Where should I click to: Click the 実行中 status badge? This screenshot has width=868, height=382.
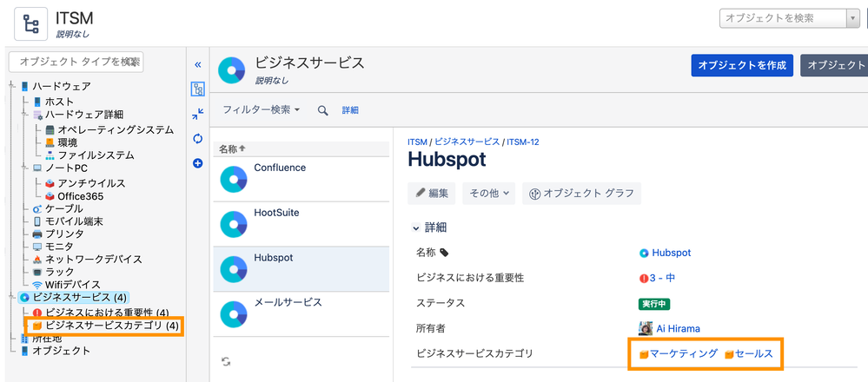pyautogui.click(x=653, y=304)
